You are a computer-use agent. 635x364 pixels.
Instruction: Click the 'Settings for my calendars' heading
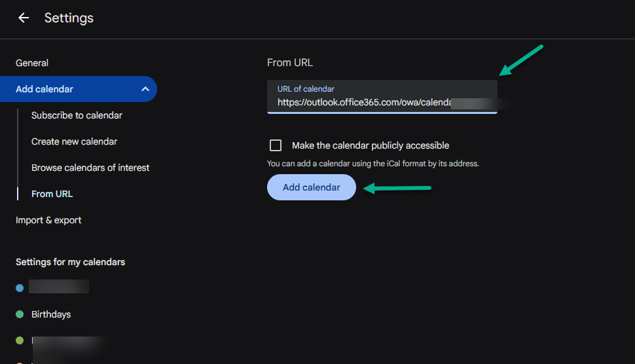70,262
